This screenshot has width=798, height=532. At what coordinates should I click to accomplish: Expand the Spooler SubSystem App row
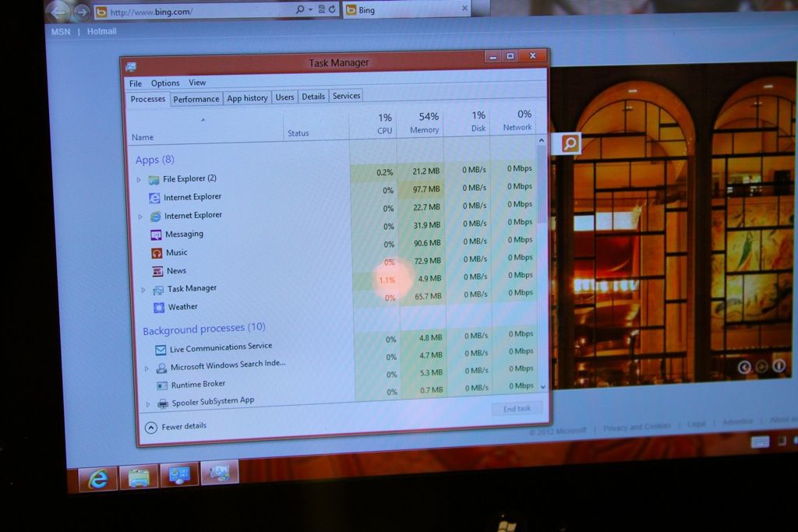148,404
